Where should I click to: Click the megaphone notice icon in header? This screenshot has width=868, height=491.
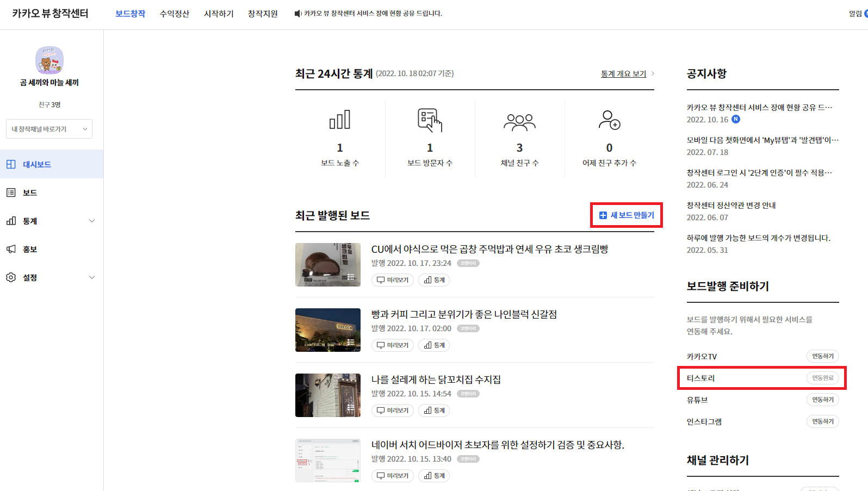tap(298, 14)
